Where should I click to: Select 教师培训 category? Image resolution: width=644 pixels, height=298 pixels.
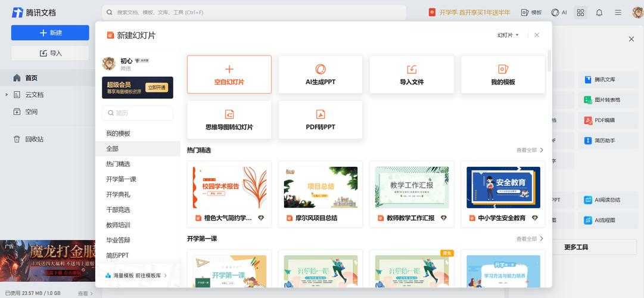pyautogui.click(x=119, y=225)
